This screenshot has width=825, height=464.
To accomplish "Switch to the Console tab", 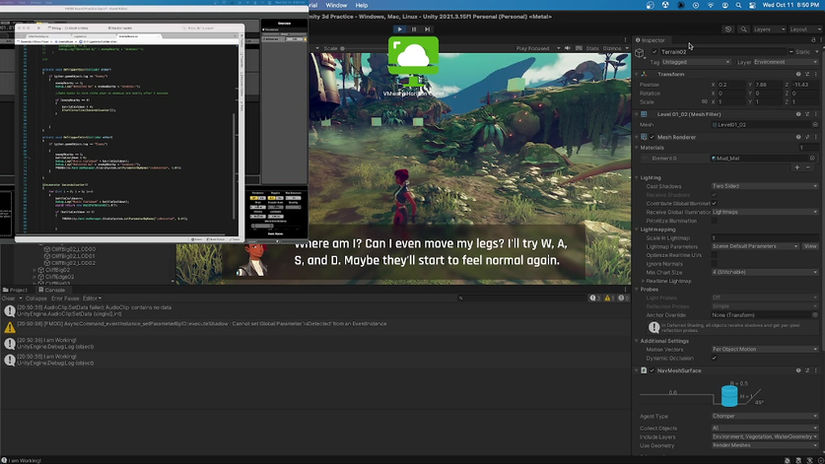I will 52,290.
